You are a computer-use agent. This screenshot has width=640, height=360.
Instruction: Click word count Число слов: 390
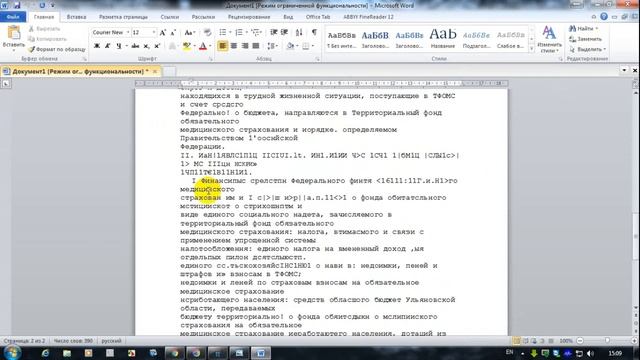point(73,341)
